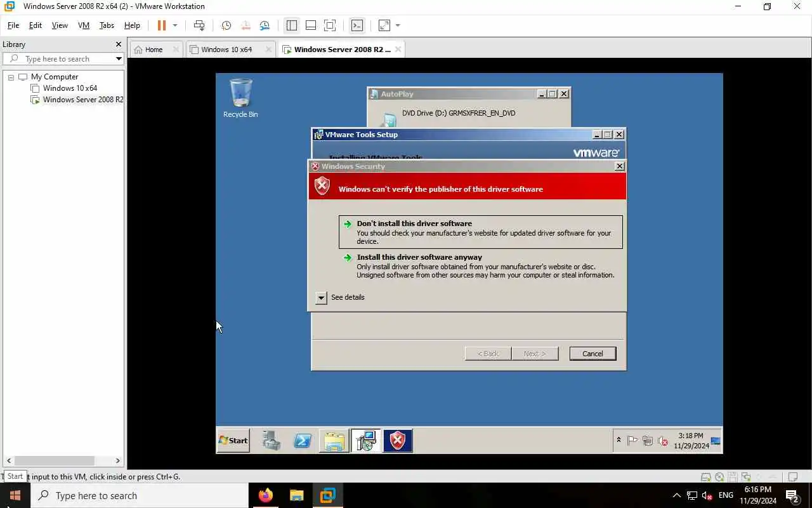Click the VMware network adapter status icon
The width and height of the screenshot is (812, 508).
tap(746, 477)
